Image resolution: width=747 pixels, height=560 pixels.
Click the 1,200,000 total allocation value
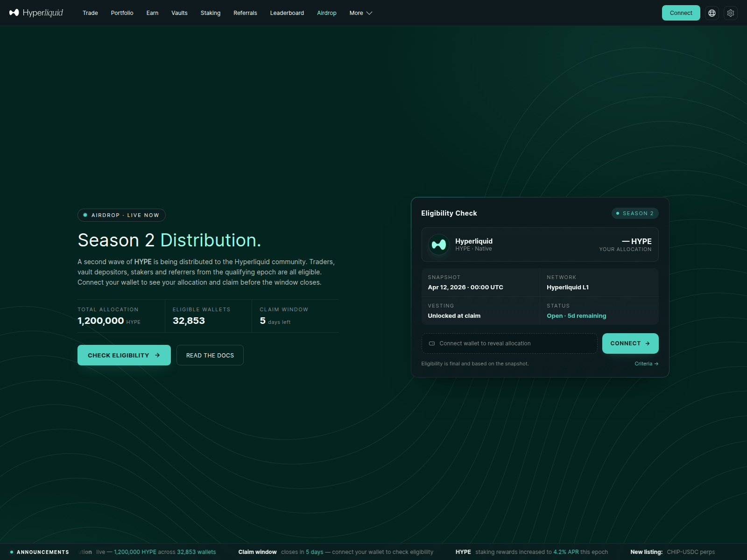coord(101,321)
